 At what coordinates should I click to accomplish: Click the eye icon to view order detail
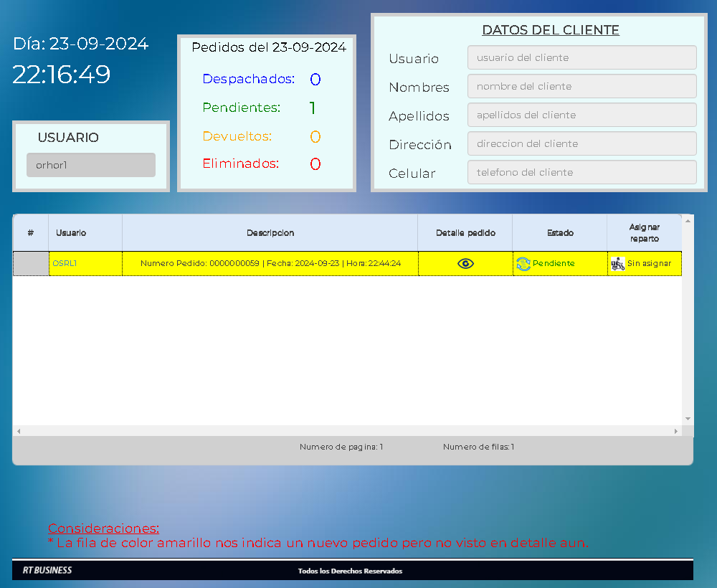pos(465,264)
